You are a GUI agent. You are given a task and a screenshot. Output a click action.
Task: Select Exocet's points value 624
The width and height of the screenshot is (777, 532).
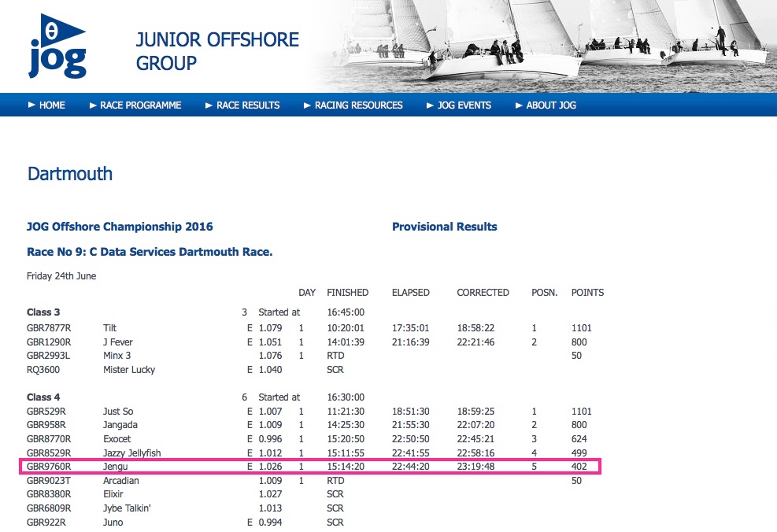pyautogui.click(x=579, y=439)
